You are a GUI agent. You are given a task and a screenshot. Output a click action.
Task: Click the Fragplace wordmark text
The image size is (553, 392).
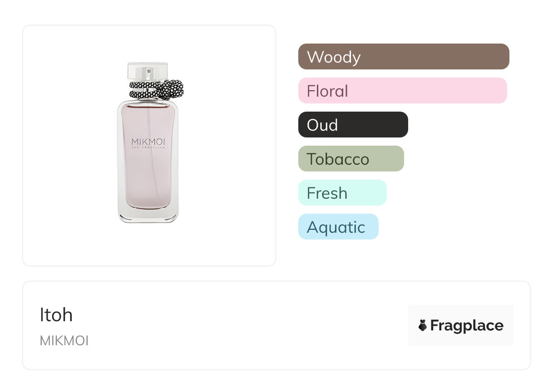[467, 326]
